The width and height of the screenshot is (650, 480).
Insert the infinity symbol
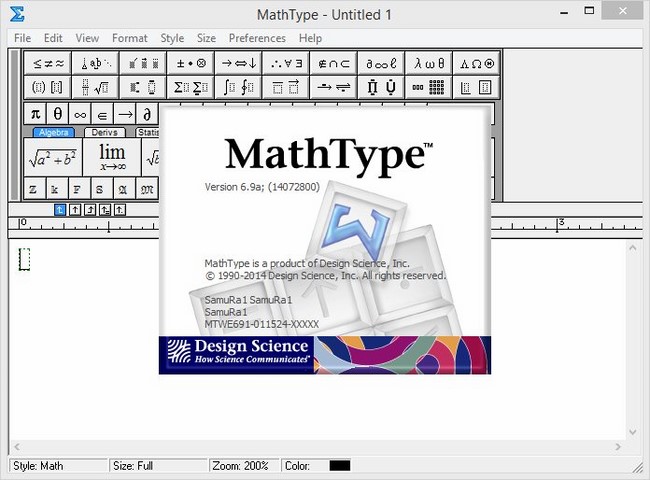point(81,114)
